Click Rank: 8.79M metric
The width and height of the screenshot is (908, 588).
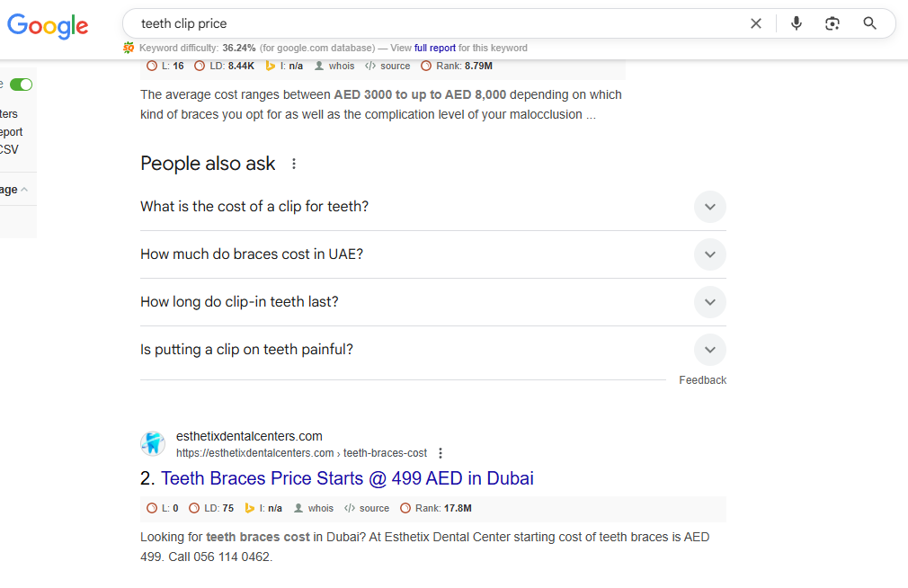click(x=457, y=66)
